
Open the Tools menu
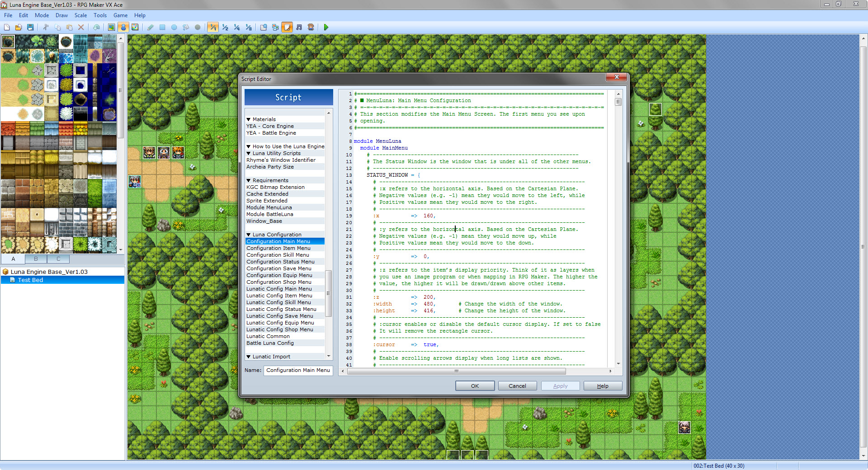pyautogui.click(x=100, y=15)
